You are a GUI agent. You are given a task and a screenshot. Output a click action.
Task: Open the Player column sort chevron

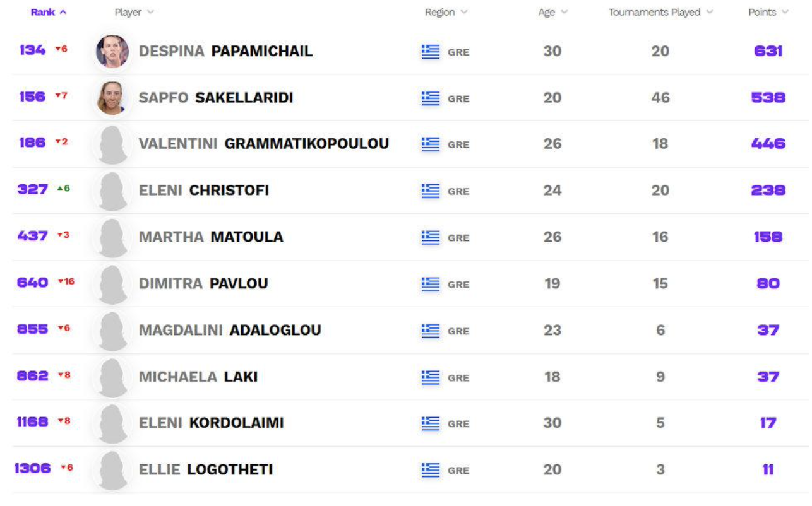click(x=150, y=13)
